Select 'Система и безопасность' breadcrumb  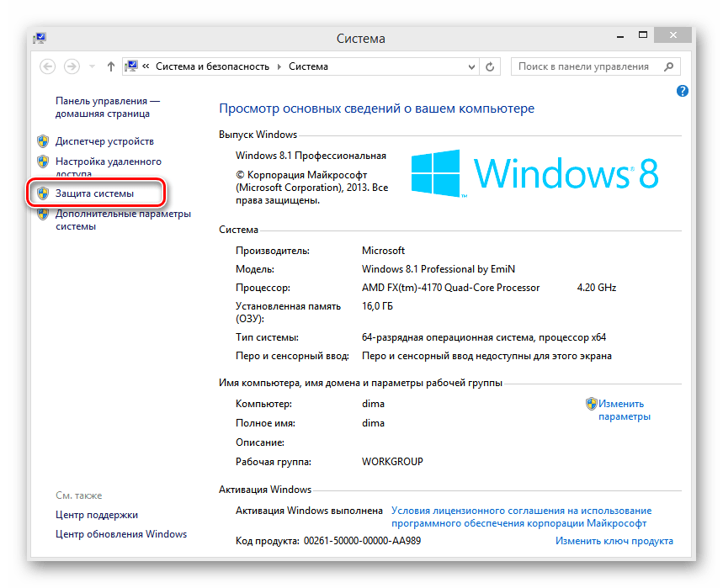[x=213, y=66]
